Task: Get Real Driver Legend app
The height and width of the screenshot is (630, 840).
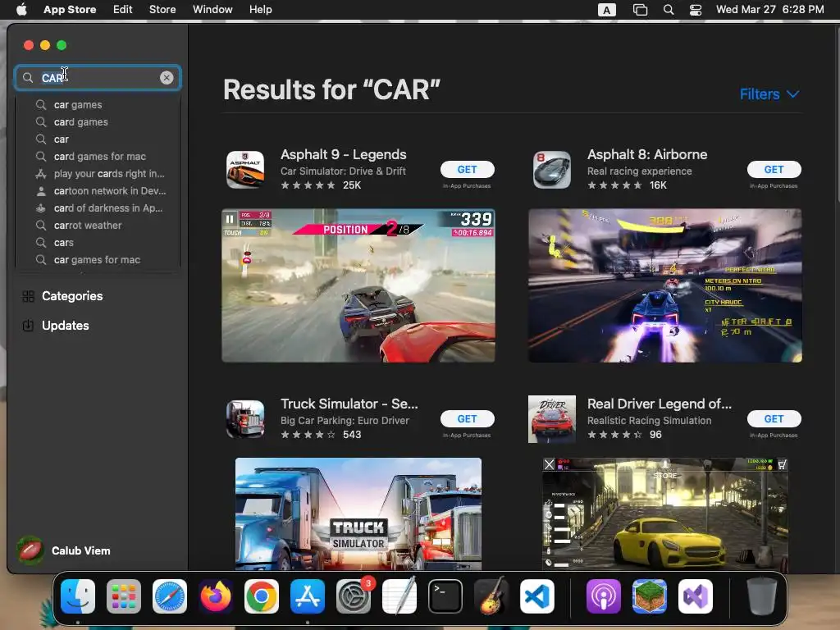Action: coord(774,419)
